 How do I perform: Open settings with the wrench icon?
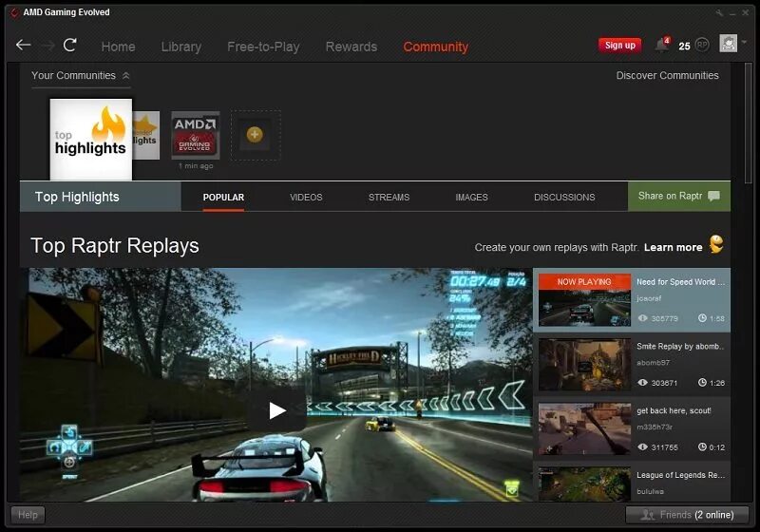pyautogui.click(x=719, y=13)
